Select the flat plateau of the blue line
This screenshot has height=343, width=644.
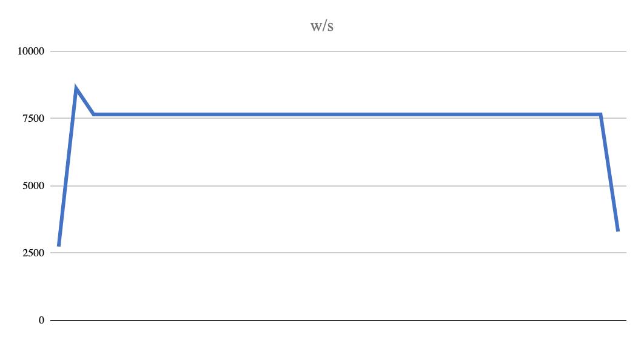pyautogui.click(x=347, y=115)
